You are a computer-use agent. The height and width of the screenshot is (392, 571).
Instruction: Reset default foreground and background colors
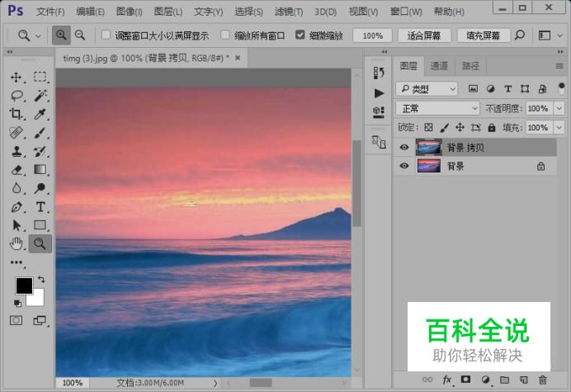pos(17,303)
